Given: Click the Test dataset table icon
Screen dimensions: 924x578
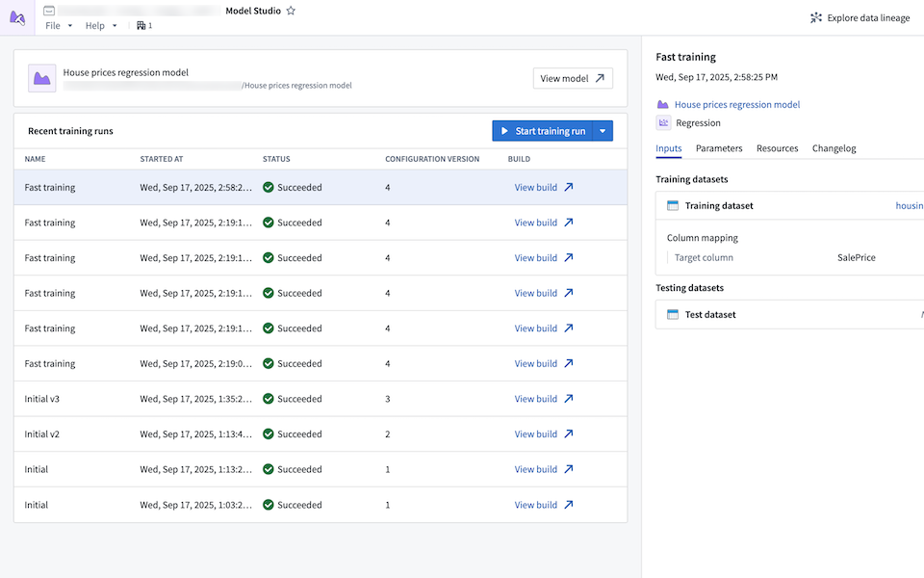Looking at the screenshot, I should (673, 314).
